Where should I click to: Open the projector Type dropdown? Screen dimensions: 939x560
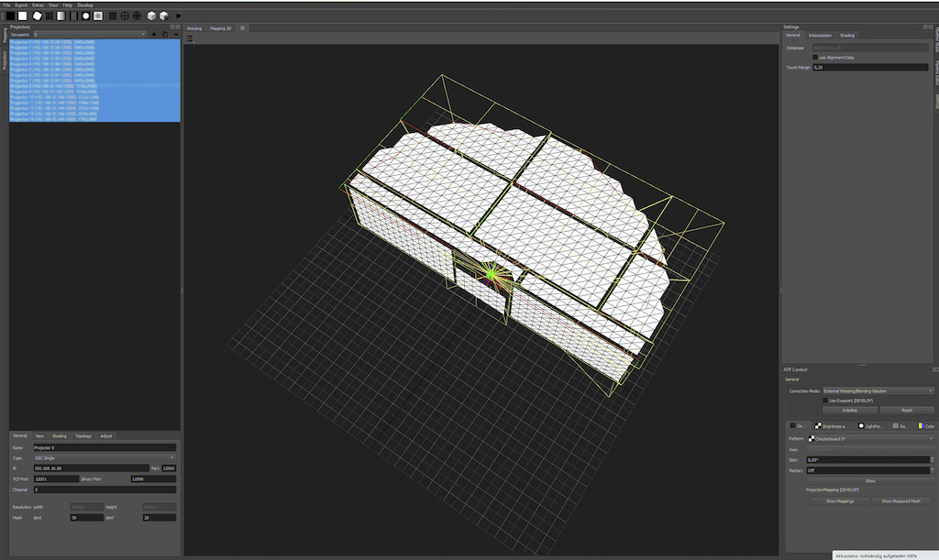click(x=104, y=457)
